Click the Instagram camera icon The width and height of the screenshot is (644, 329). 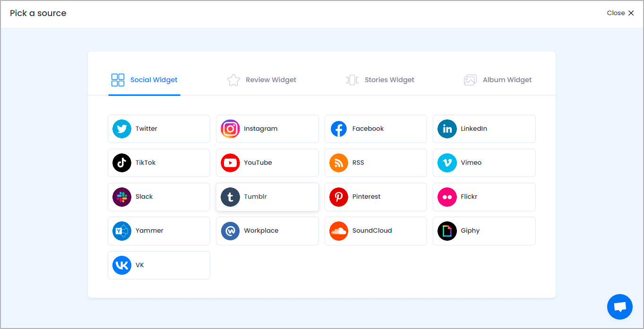(230, 129)
